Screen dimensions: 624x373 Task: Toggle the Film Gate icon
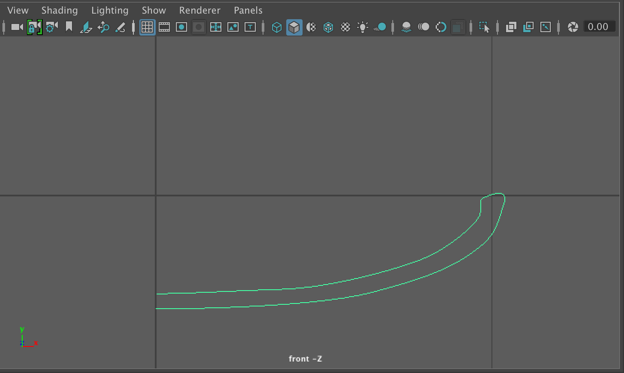(164, 27)
